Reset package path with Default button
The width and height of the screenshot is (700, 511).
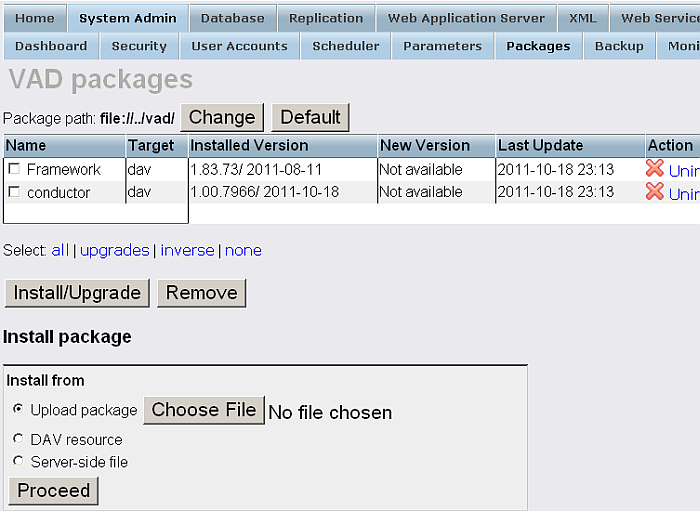(310, 117)
